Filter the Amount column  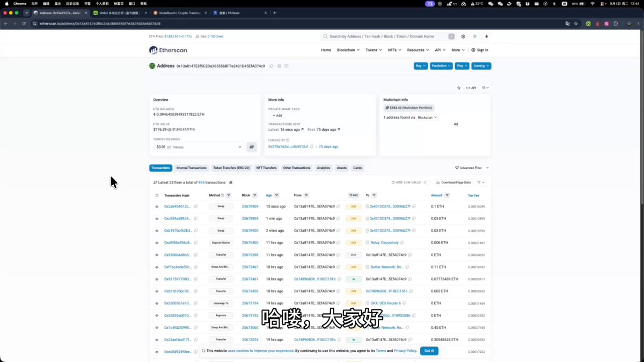pos(447,195)
